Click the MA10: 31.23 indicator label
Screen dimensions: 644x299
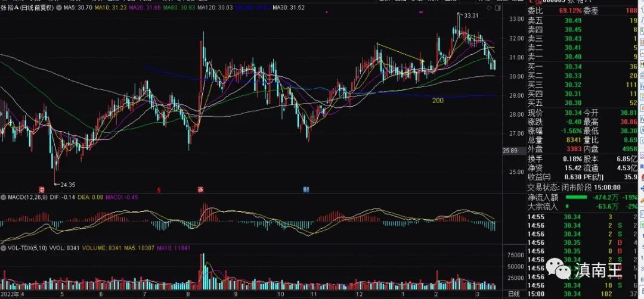[110, 7]
